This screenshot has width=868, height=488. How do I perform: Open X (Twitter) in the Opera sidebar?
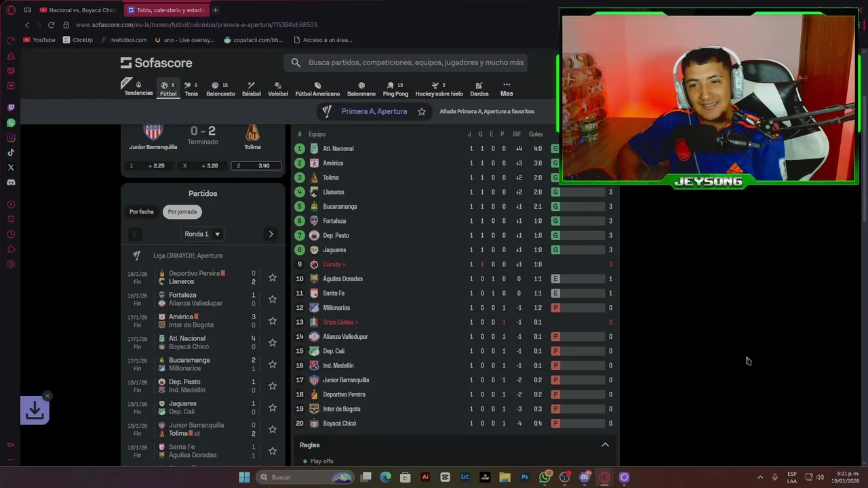(11, 167)
